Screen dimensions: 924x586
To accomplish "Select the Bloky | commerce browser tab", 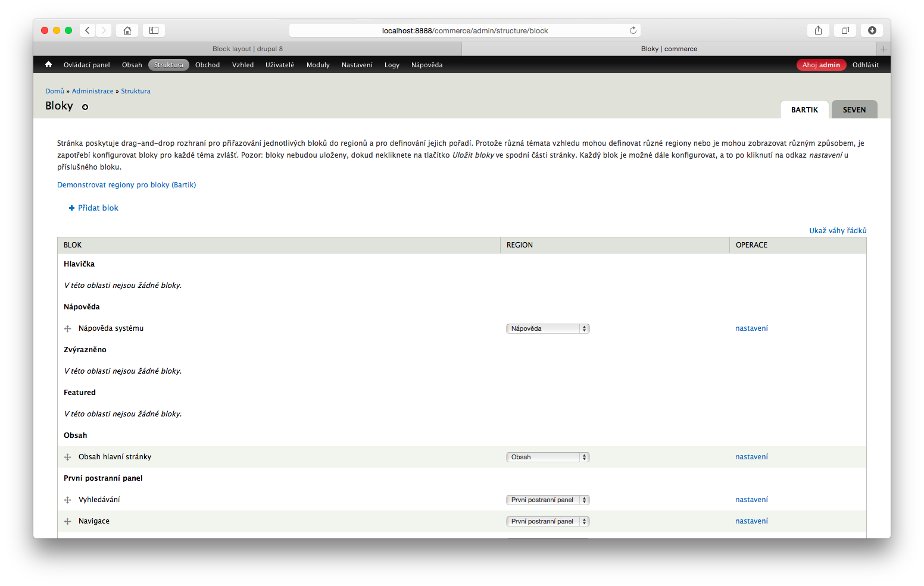I will 669,49.
